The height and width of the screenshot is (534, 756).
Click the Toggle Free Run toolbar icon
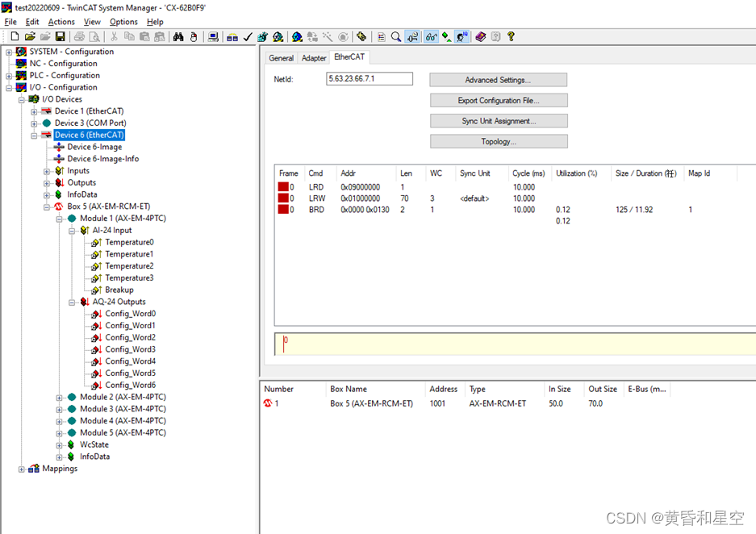coord(343,36)
